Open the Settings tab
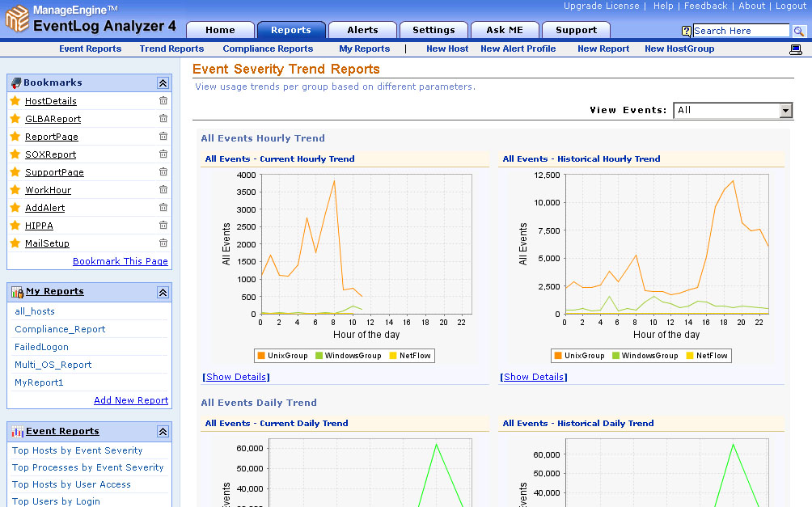The image size is (812, 507). (x=434, y=30)
